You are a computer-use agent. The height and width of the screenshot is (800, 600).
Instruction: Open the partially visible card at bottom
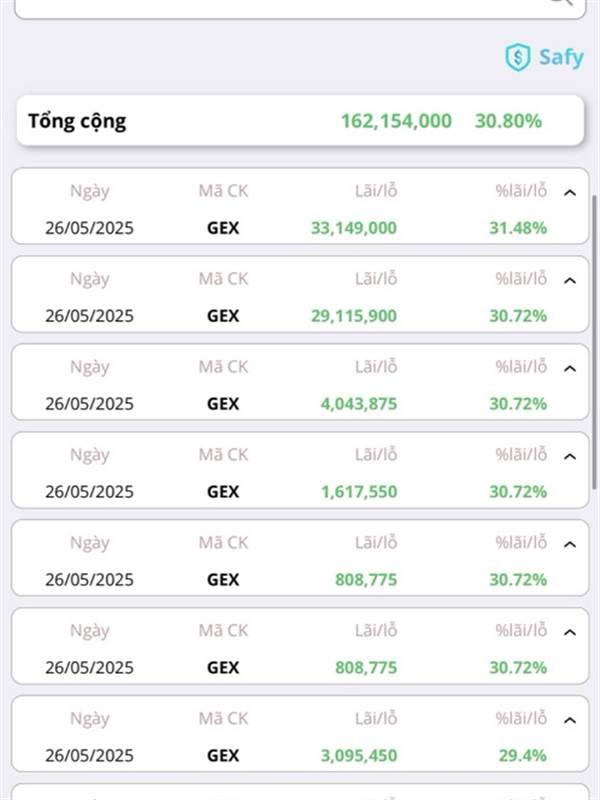point(300,792)
